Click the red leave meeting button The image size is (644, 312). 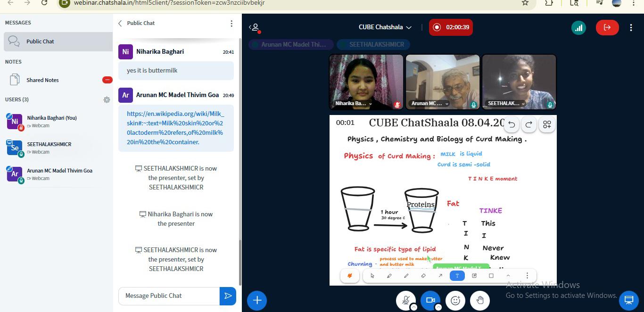click(607, 27)
